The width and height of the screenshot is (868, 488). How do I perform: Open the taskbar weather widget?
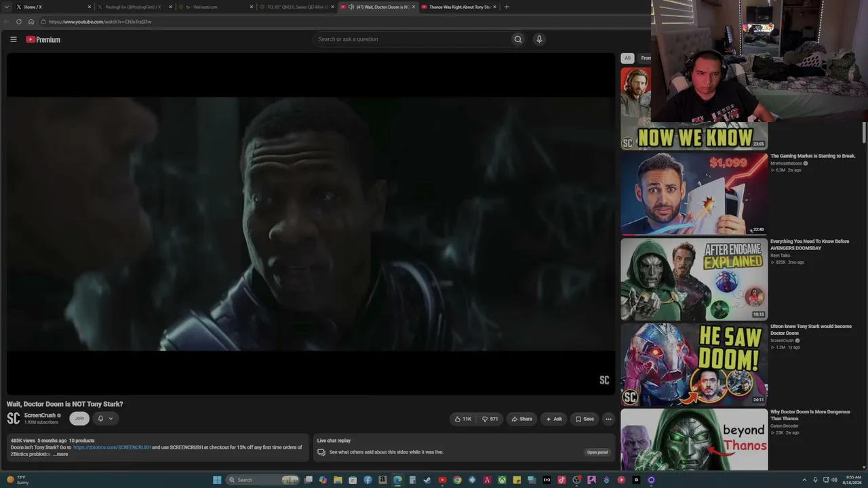(x=18, y=480)
